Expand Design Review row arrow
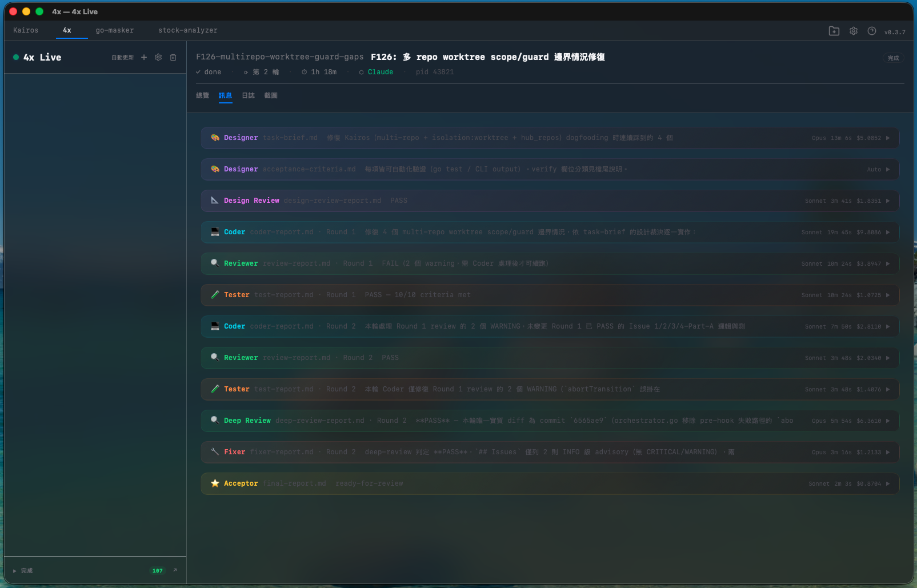This screenshot has height=588, width=917. pos(888,201)
